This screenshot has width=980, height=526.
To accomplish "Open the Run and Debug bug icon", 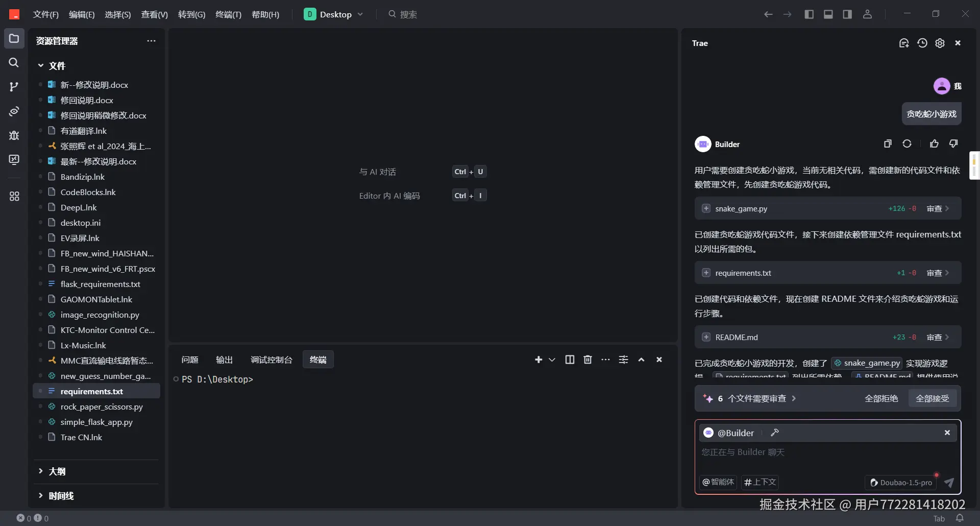I will [14, 135].
